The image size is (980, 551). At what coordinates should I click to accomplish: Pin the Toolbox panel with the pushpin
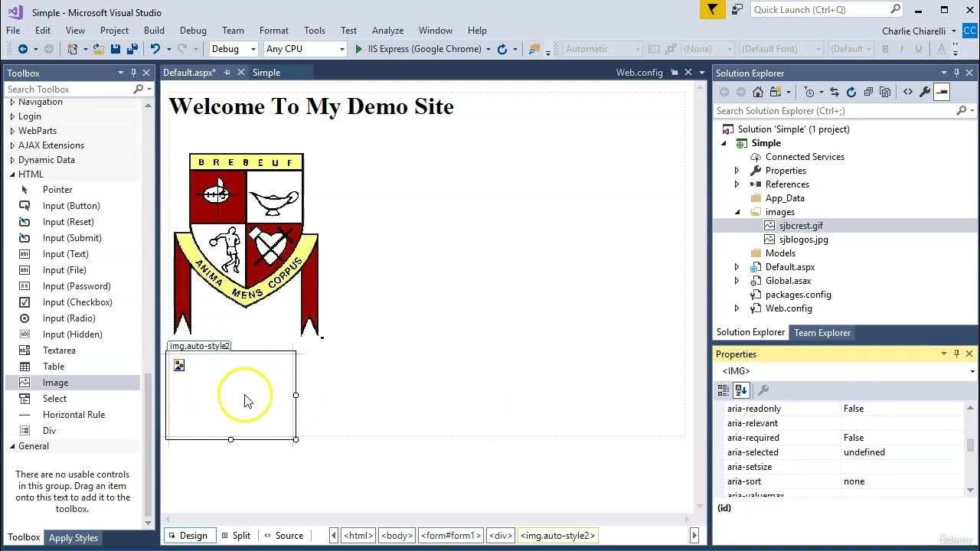coord(133,73)
